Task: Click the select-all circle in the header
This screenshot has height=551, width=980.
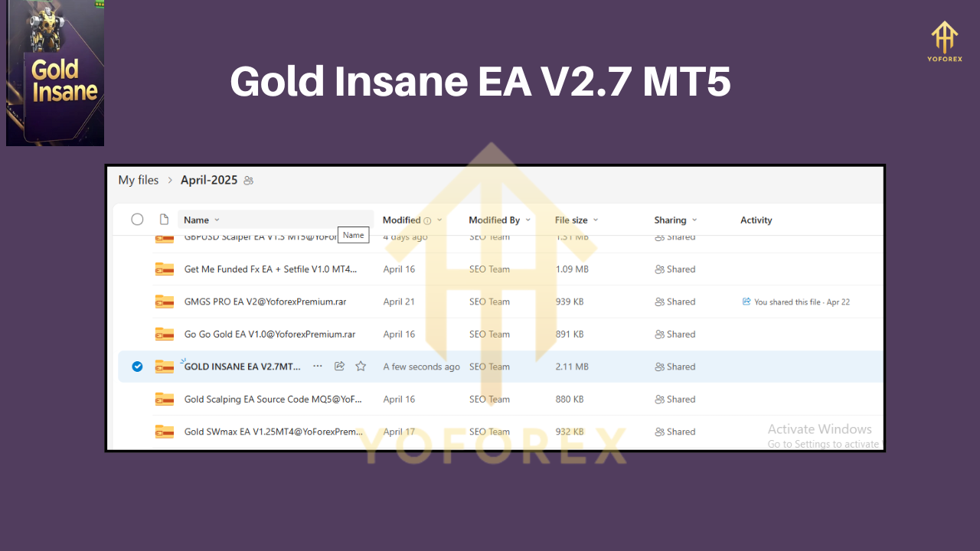Action: click(137, 219)
